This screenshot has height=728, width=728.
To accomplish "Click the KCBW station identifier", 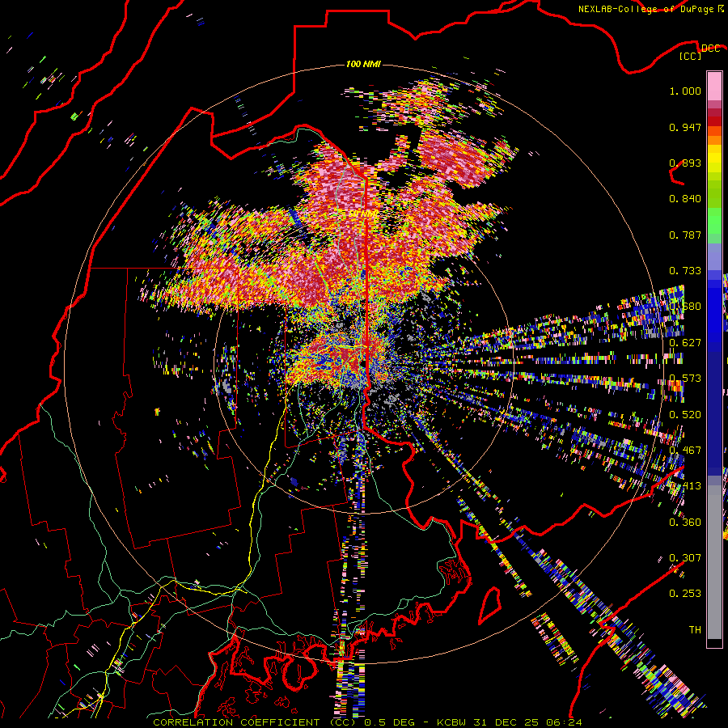I will 453,722.
